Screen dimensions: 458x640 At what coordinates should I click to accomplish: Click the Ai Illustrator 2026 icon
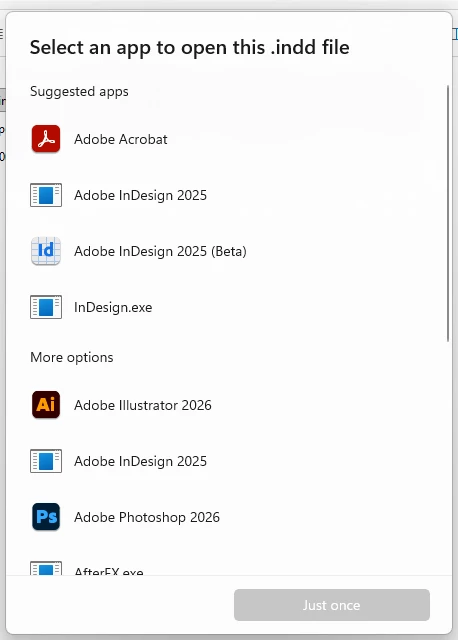coord(46,405)
